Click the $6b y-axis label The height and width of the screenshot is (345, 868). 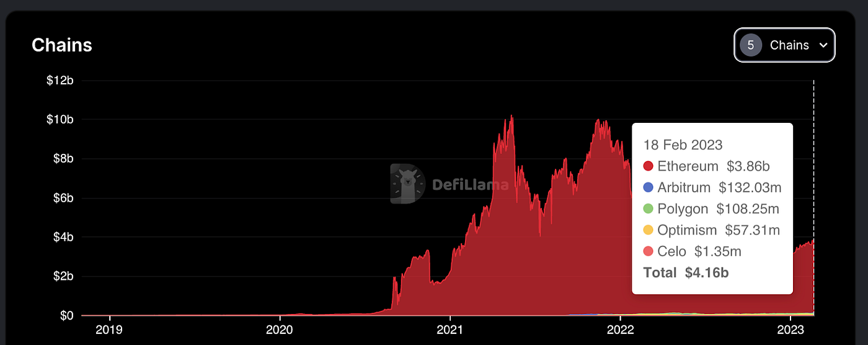[x=62, y=198]
